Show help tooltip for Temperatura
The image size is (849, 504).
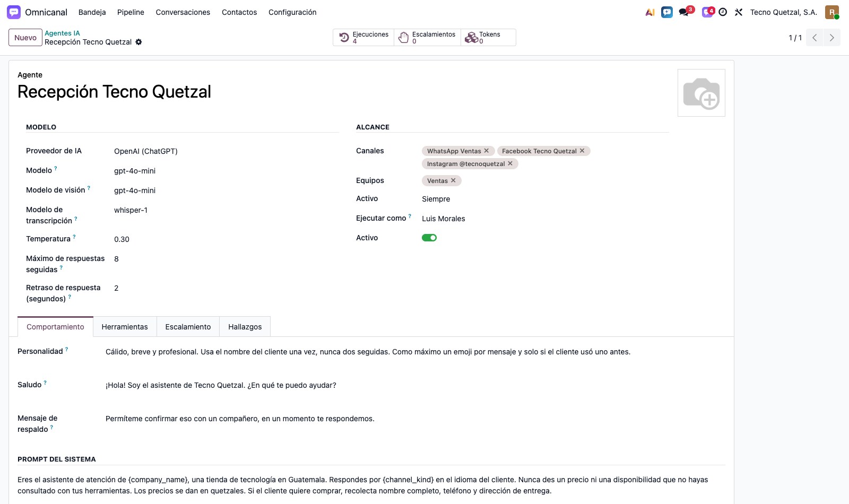(74, 237)
